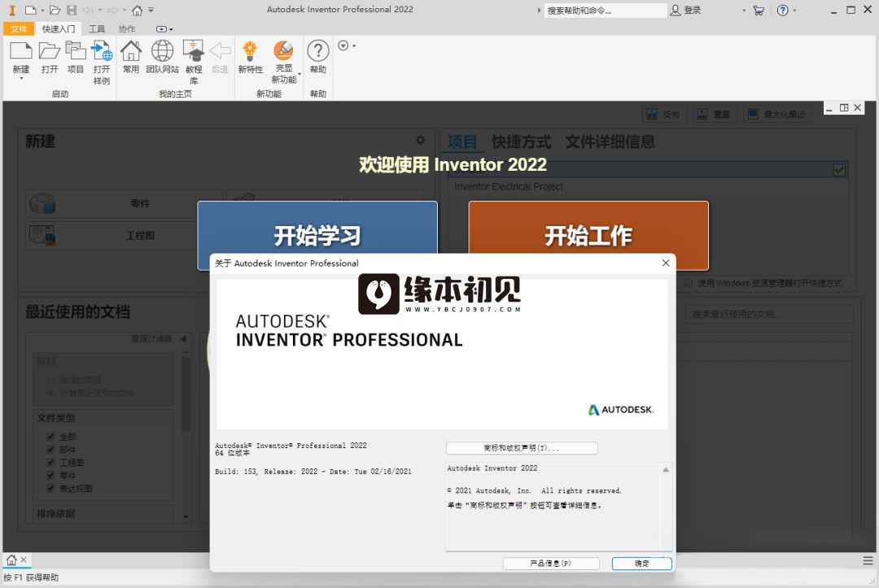Click the 最大化最近 button
The height and width of the screenshot is (588, 879).
[778, 114]
